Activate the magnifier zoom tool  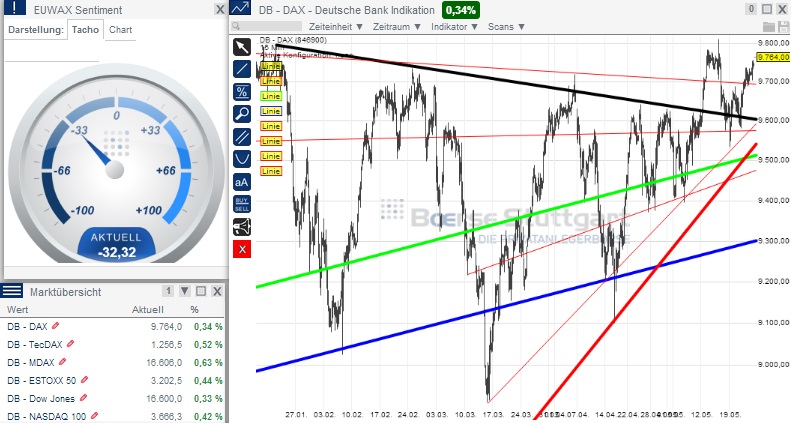point(242,114)
